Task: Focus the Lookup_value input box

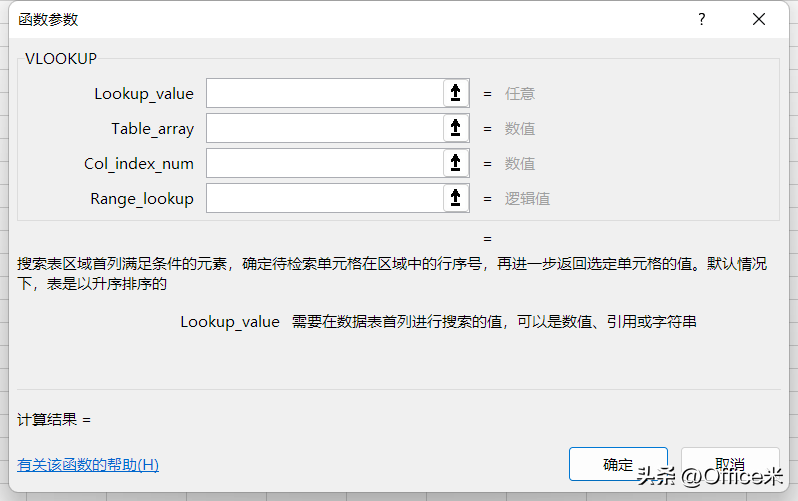Action: 325,93
